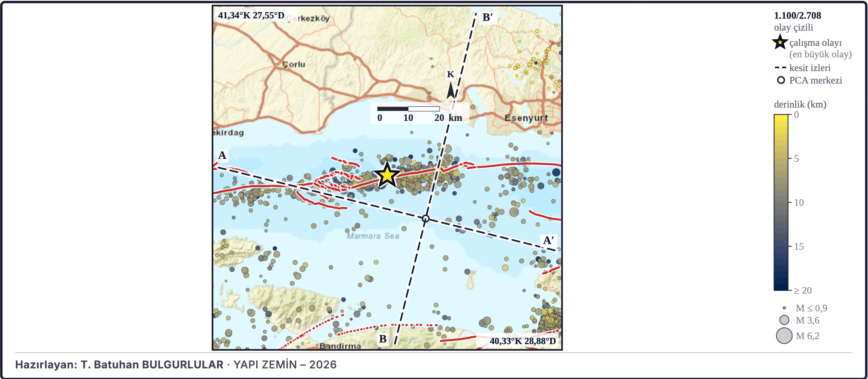The image size is (868, 379).
Task: Click the PCA center circle at section intersection
Action: pyautogui.click(x=426, y=218)
